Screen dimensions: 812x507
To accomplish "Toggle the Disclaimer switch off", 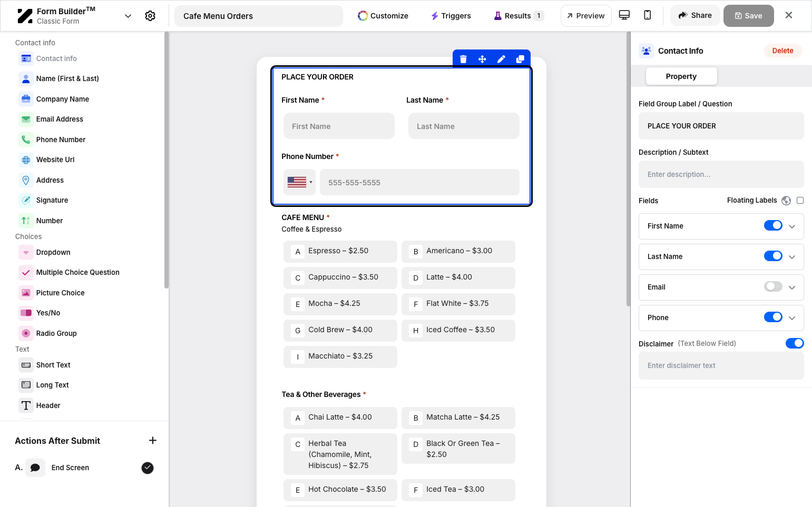I will pos(795,343).
